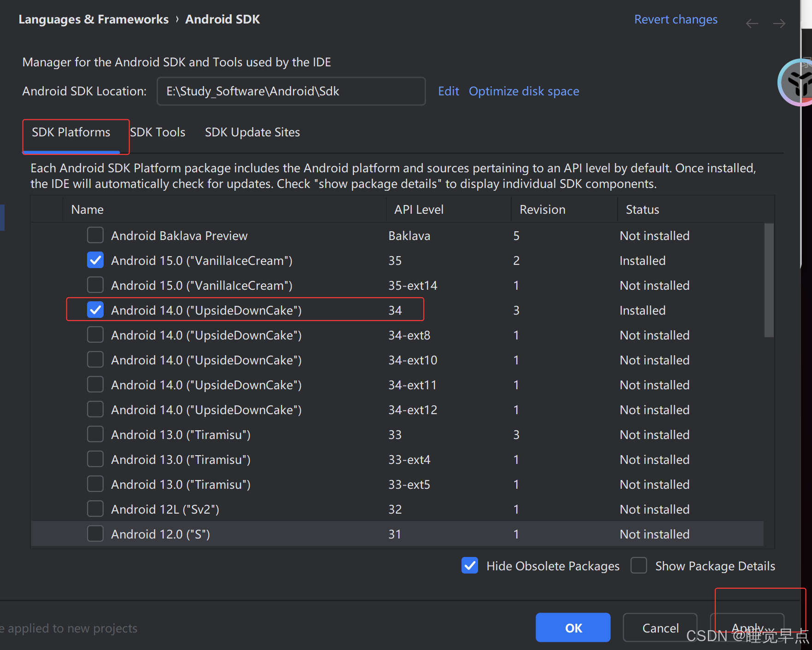Click the forward navigation arrow
Image resolution: width=812 pixels, height=650 pixels.
779,23
